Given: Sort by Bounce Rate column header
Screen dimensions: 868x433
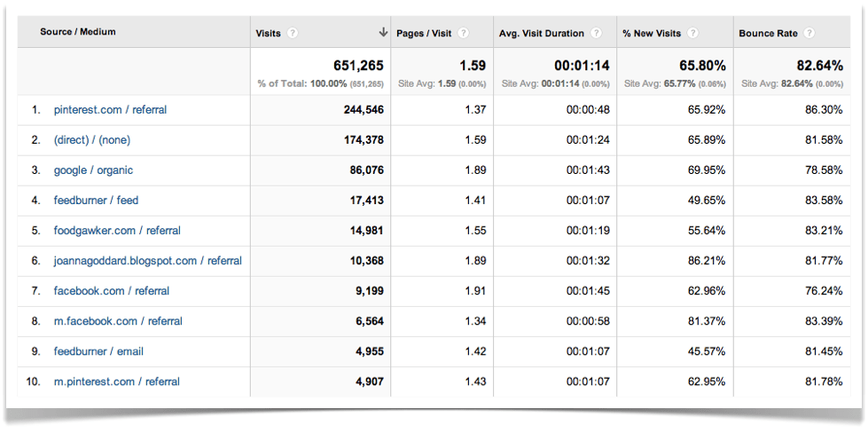Looking at the screenshot, I should (x=769, y=34).
